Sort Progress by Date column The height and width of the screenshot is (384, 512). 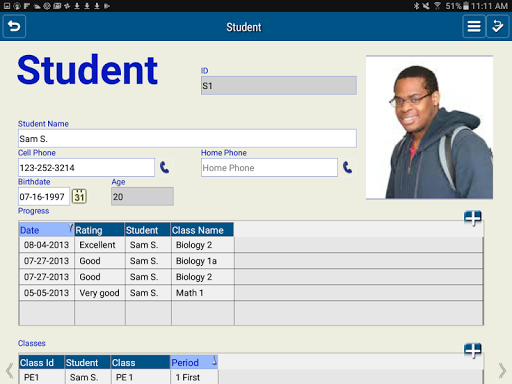pyautogui.click(x=46, y=230)
